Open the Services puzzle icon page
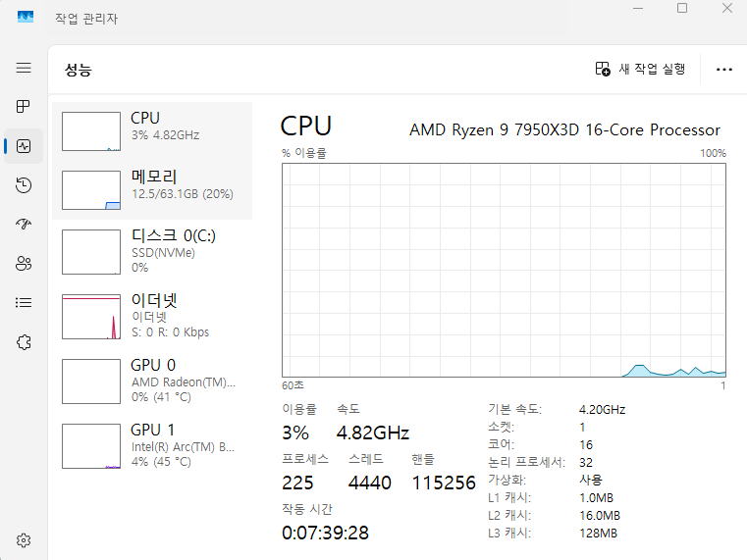The height and width of the screenshot is (560, 747). click(24, 342)
